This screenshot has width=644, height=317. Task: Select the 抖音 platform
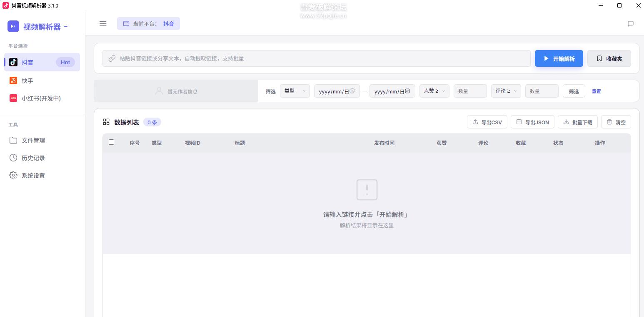pyautogui.click(x=42, y=62)
